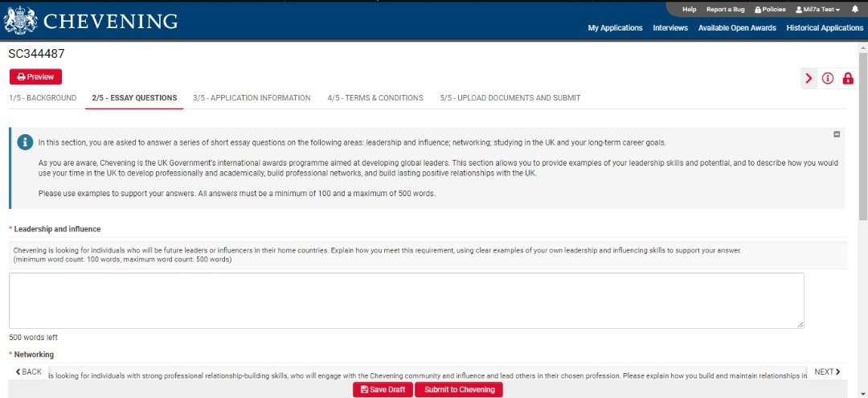Click the NEXT navigation button
868x398 pixels.
pos(828,371)
